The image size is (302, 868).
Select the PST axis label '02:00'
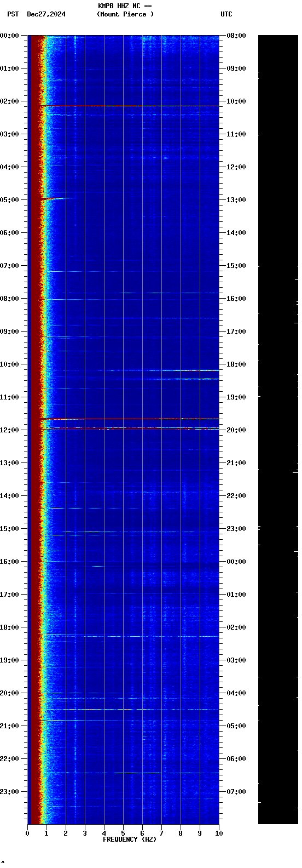10,101
